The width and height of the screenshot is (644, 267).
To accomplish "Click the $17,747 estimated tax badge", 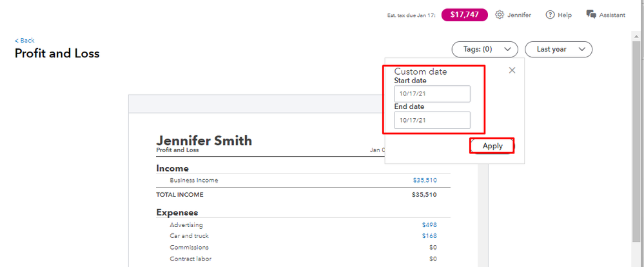I will point(464,15).
